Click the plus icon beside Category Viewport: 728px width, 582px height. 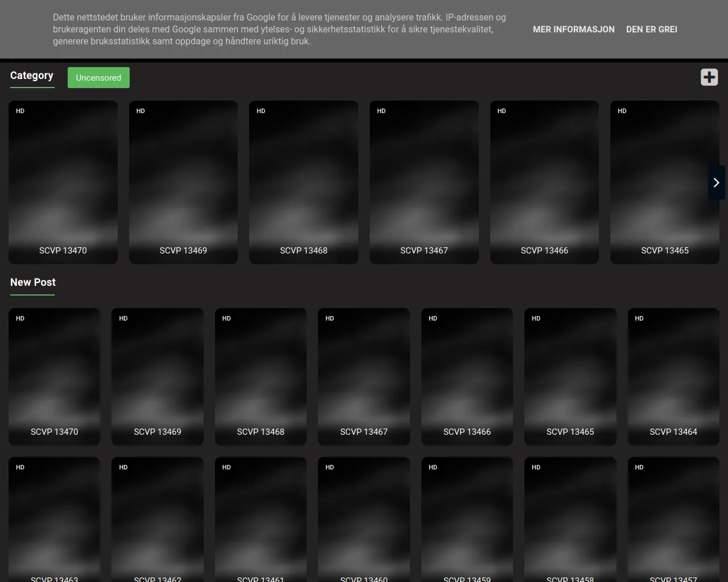tap(709, 77)
